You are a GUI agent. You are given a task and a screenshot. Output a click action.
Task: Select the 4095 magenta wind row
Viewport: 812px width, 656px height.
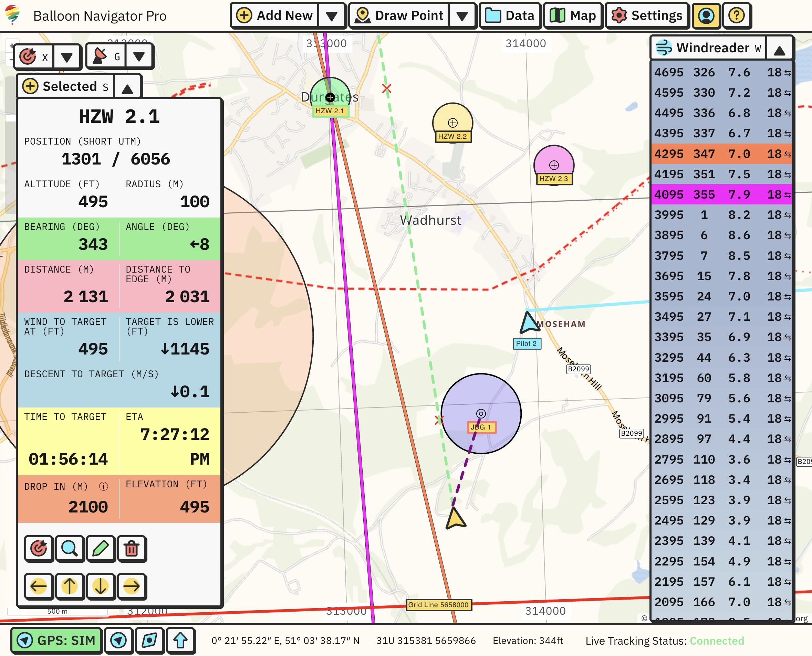pos(721,194)
